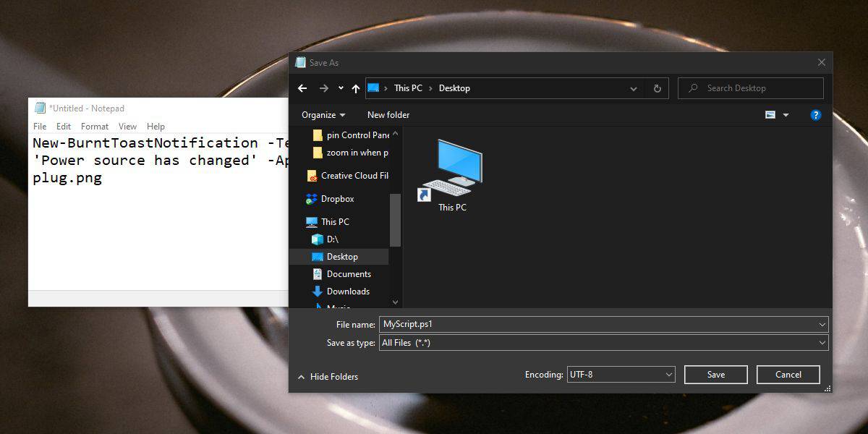Click the Save button
This screenshot has height=434, width=868.
(715, 375)
